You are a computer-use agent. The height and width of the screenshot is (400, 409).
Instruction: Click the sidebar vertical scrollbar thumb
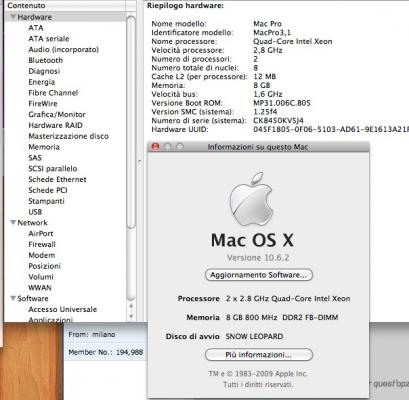click(131, 122)
